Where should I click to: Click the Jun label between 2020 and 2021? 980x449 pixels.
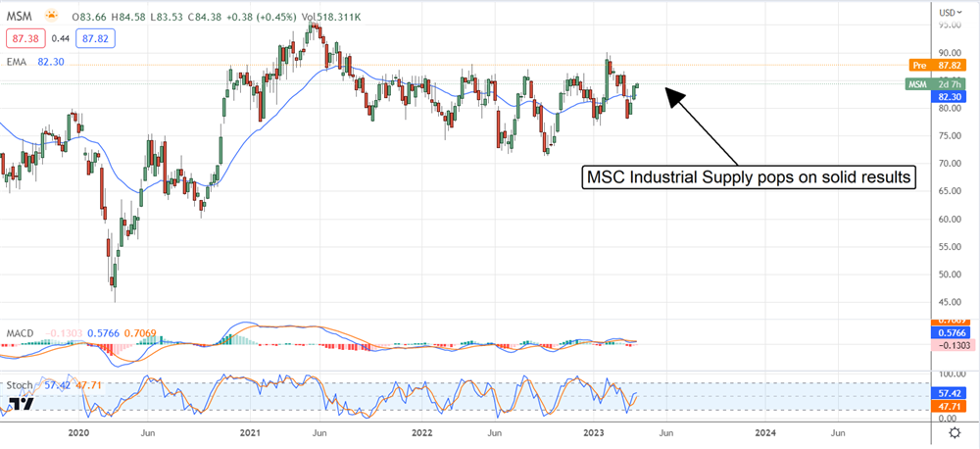[x=148, y=432]
